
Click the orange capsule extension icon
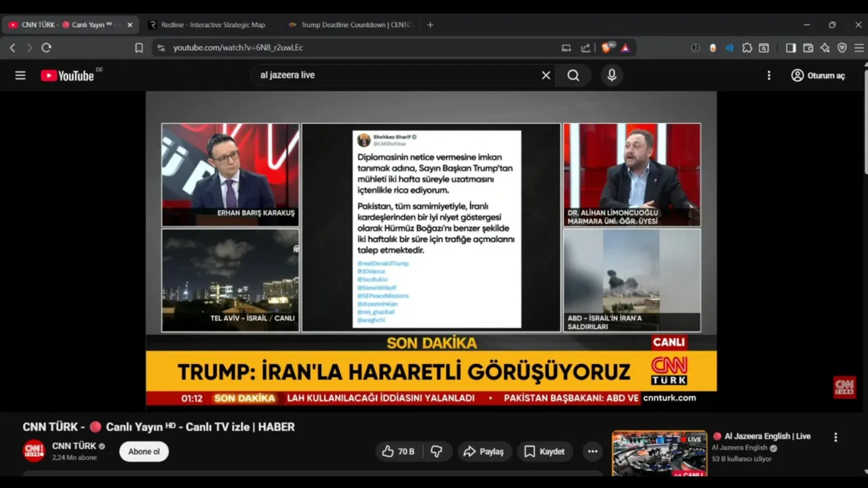tap(713, 48)
